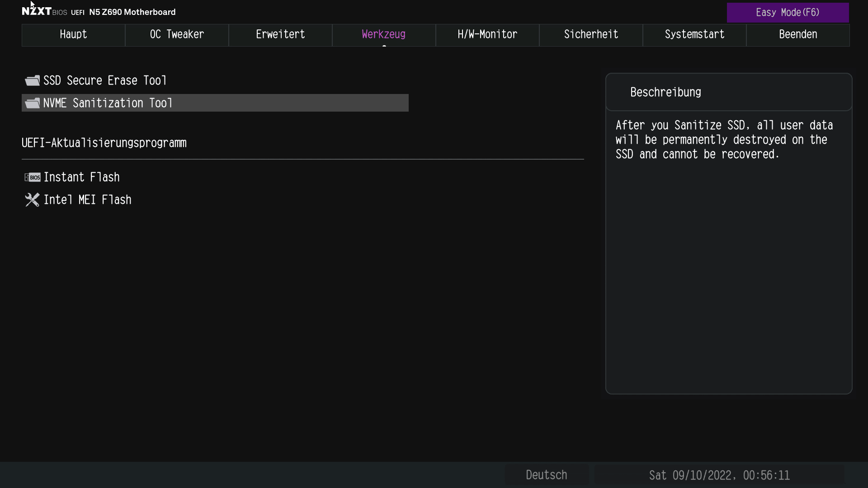Click the date and time display
868x488 pixels.
[719, 475]
